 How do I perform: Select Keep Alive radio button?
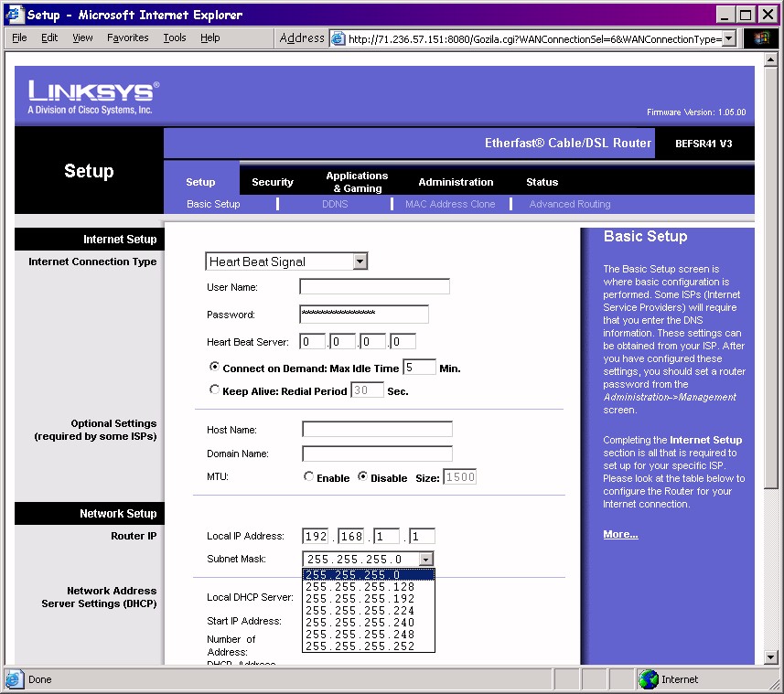point(215,390)
